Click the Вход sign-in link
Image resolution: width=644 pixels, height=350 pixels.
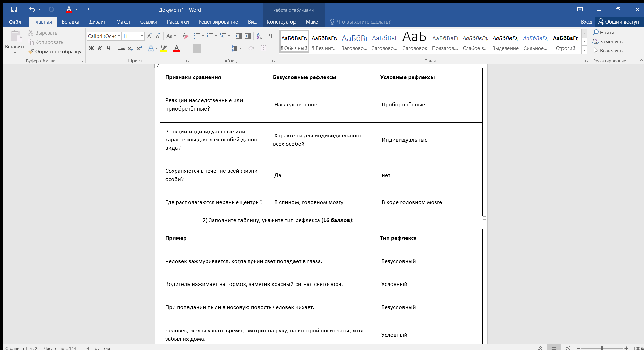point(586,22)
